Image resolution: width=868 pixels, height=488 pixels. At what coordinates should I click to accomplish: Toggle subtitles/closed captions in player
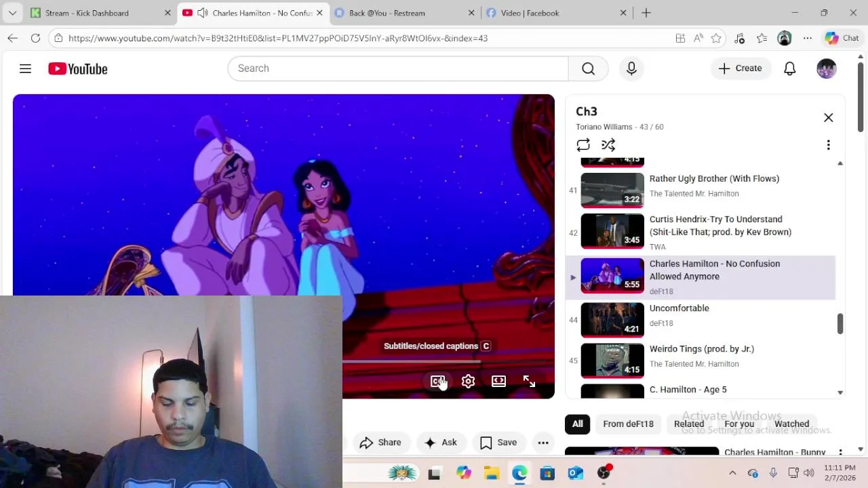tap(438, 381)
